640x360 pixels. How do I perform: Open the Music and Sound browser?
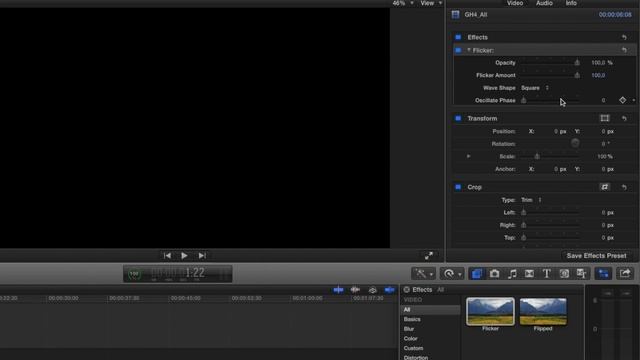coord(512,273)
